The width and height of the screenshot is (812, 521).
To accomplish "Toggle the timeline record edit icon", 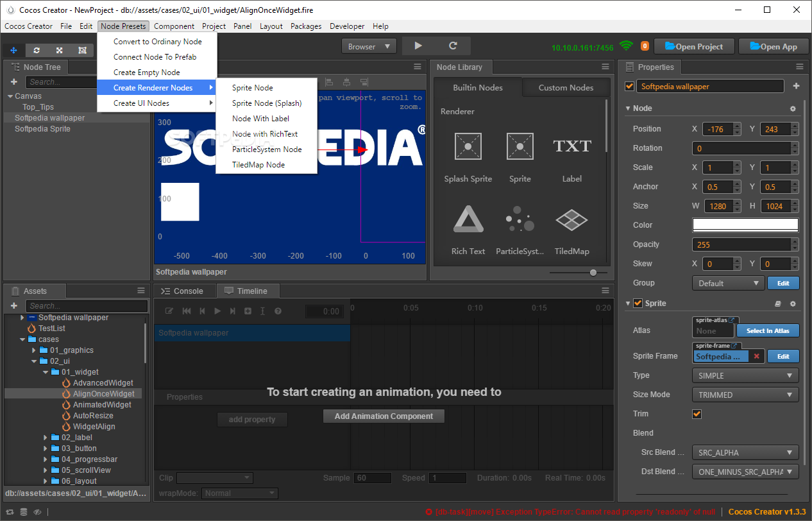I will point(169,311).
